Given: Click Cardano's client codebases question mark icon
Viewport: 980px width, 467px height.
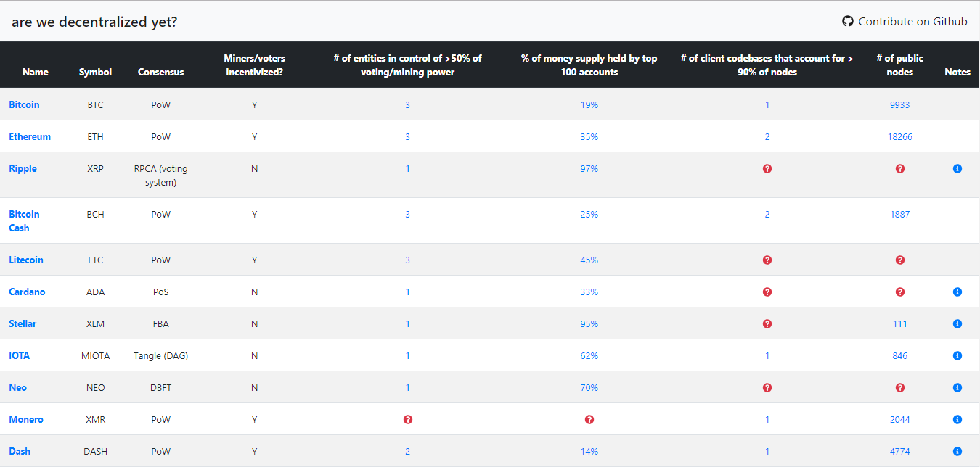Looking at the screenshot, I should coord(767,292).
